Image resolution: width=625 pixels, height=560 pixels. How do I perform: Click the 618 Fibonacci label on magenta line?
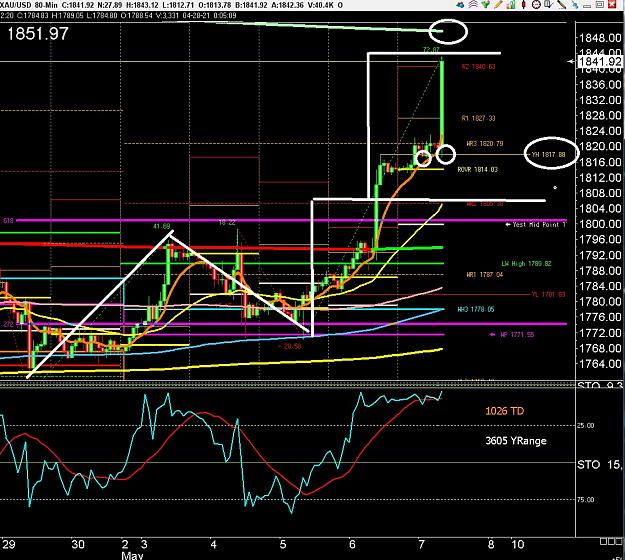(x=8, y=220)
